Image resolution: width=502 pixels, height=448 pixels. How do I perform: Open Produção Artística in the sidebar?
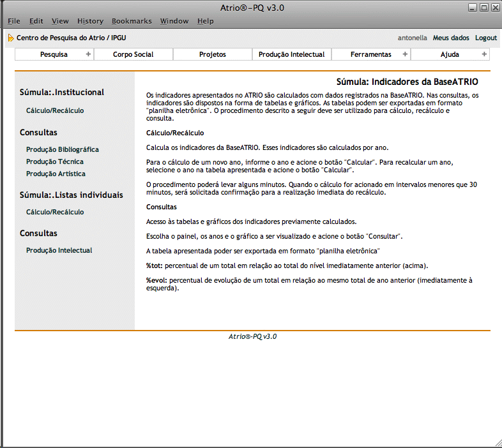coord(56,174)
